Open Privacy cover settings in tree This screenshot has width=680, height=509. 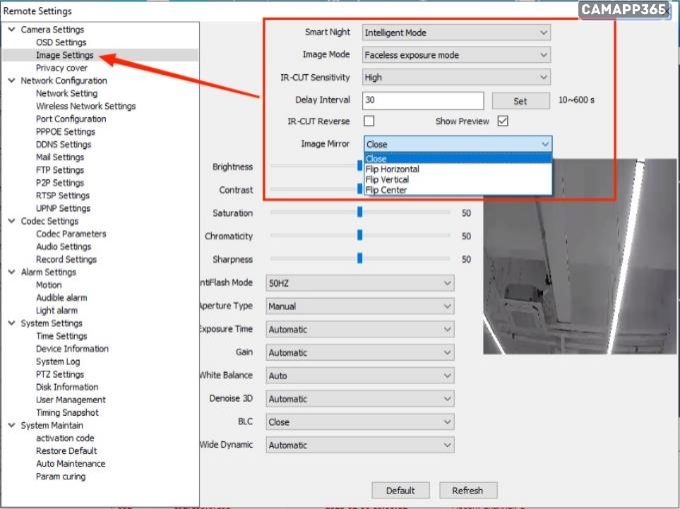tap(62, 68)
